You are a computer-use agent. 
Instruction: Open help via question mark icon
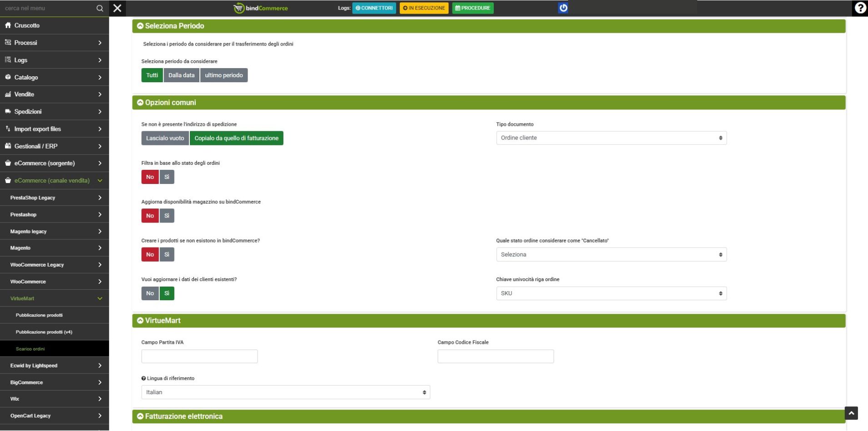(860, 8)
